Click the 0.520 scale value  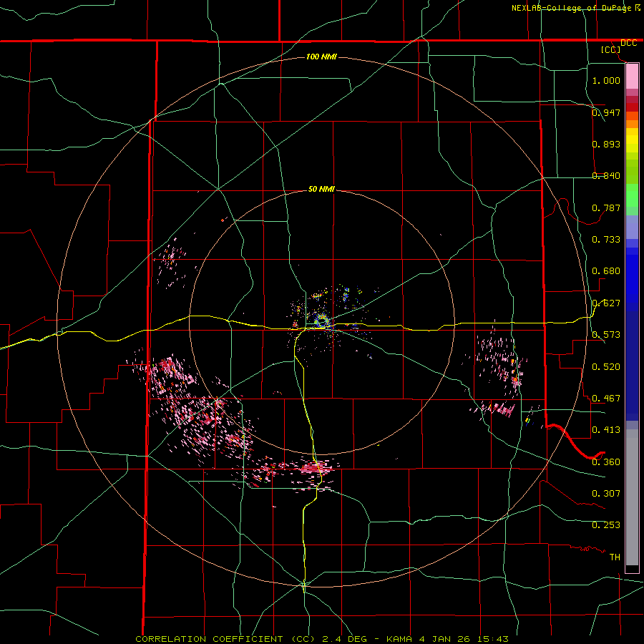606,366
